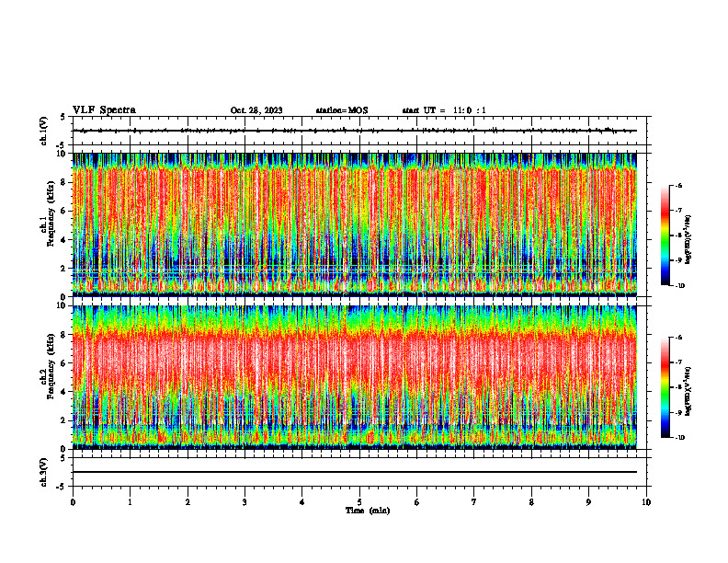728x563 pixels.
Task: Select the date 'Oct. 28, 2023' header text
Action: click(x=256, y=110)
